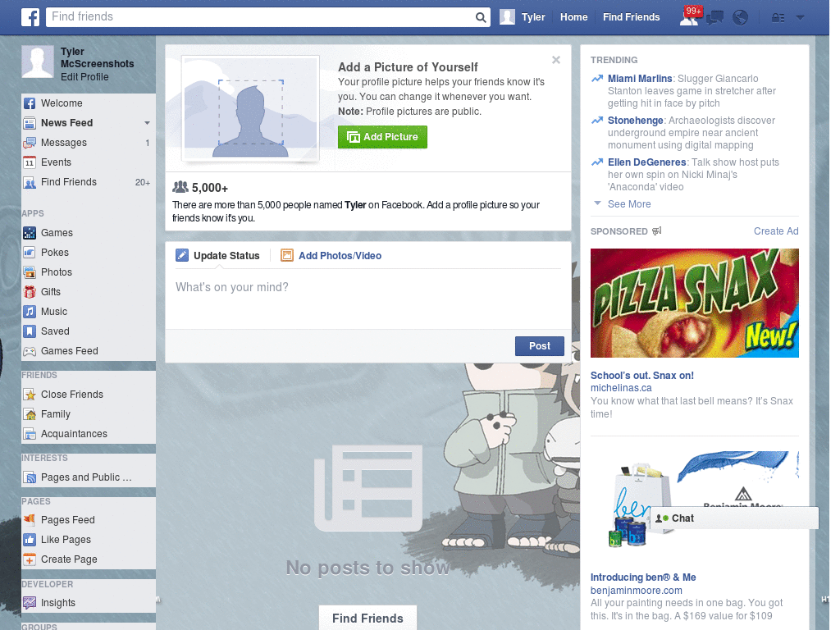
Task: Click the Saved bookmark icon
Action: [30, 331]
